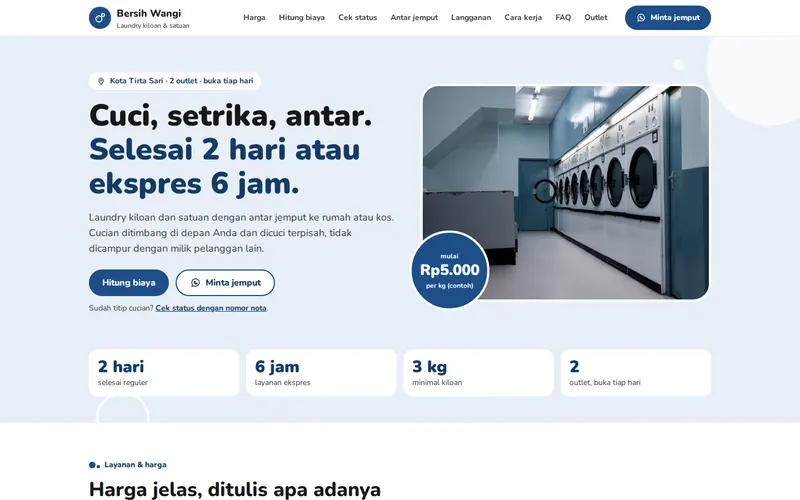The image size is (800, 500).
Task: Navigate to Cara kerja section
Action: point(523,17)
